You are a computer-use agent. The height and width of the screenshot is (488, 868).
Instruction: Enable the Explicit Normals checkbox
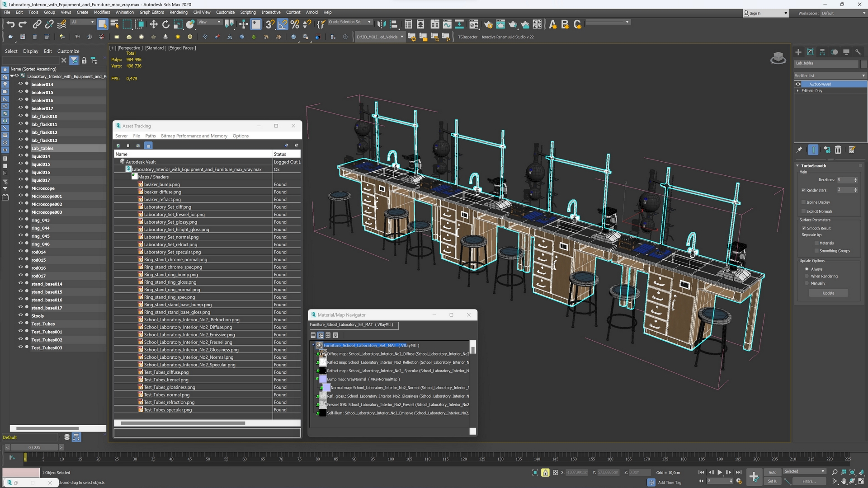pyautogui.click(x=803, y=211)
